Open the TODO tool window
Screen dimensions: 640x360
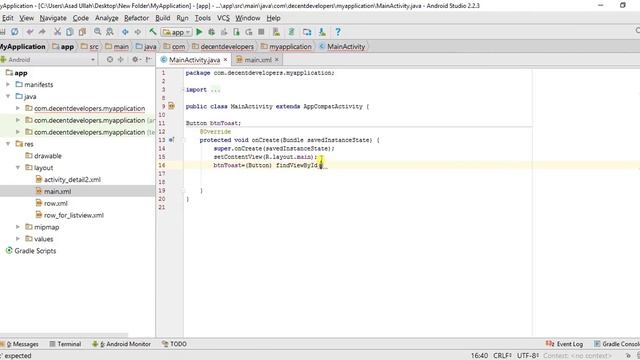click(174, 344)
